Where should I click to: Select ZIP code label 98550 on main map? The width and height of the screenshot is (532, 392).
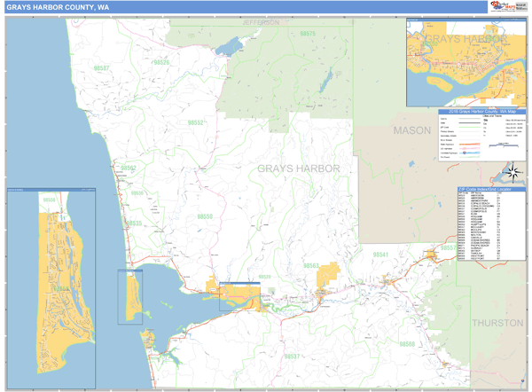(205, 216)
